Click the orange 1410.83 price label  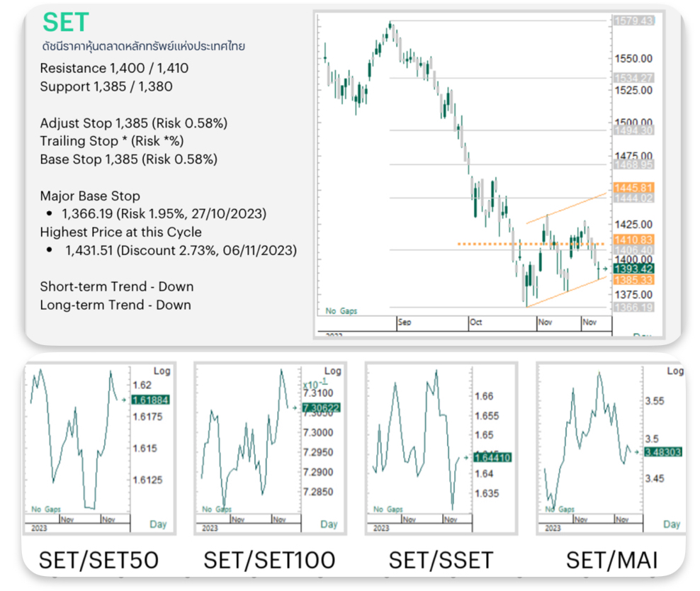coord(634,240)
